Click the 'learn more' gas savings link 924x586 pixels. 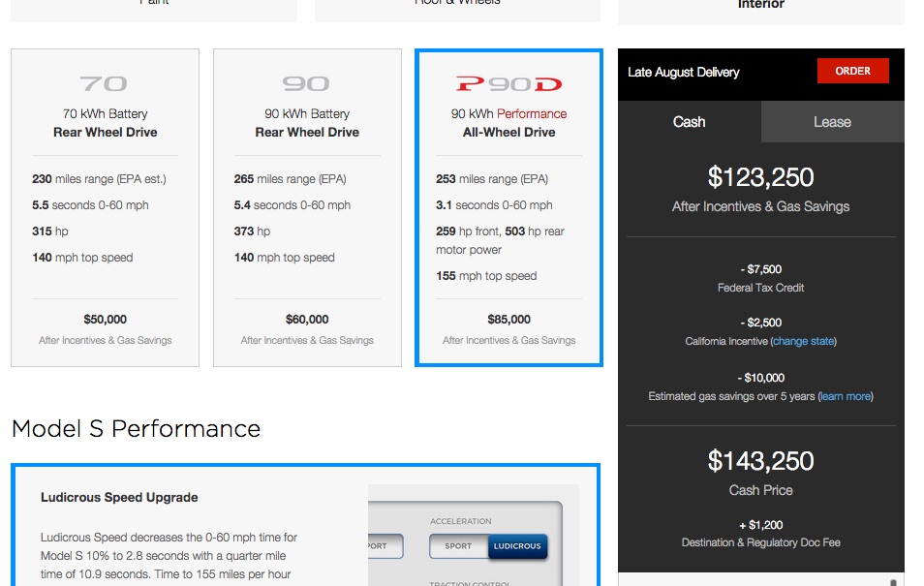point(845,396)
